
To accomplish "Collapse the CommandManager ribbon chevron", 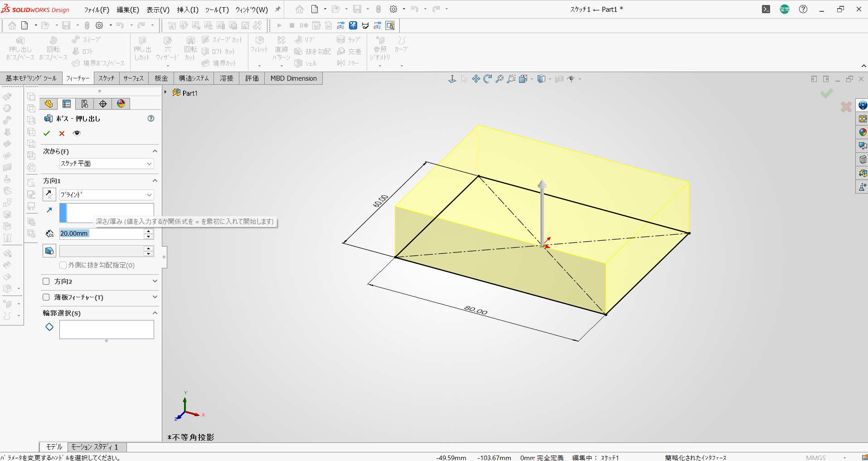I will (x=864, y=66).
